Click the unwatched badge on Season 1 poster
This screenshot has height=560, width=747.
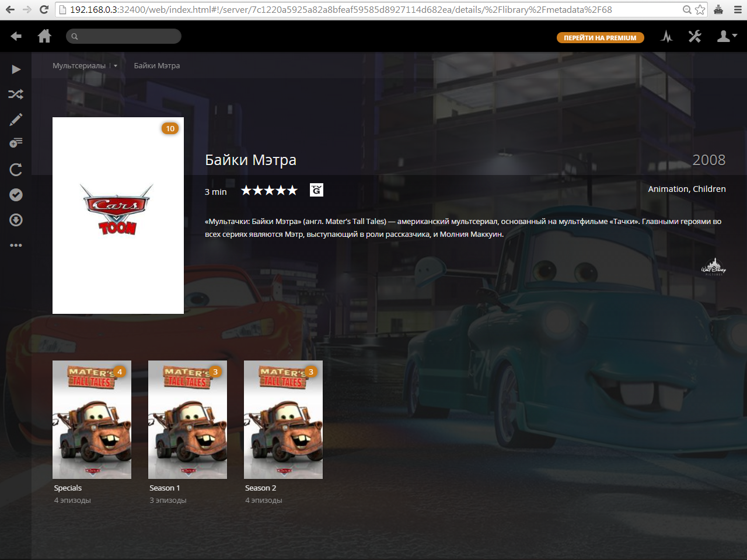pos(215,372)
